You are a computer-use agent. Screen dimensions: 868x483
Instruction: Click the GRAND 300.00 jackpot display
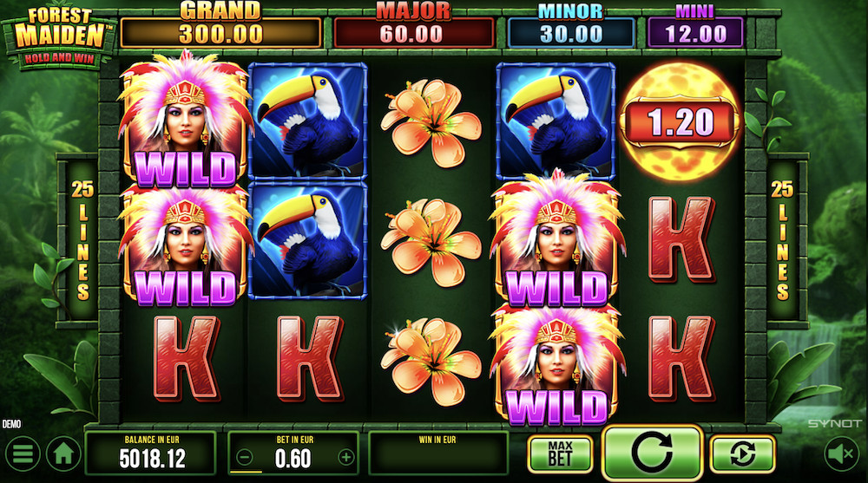(x=220, y=27)
